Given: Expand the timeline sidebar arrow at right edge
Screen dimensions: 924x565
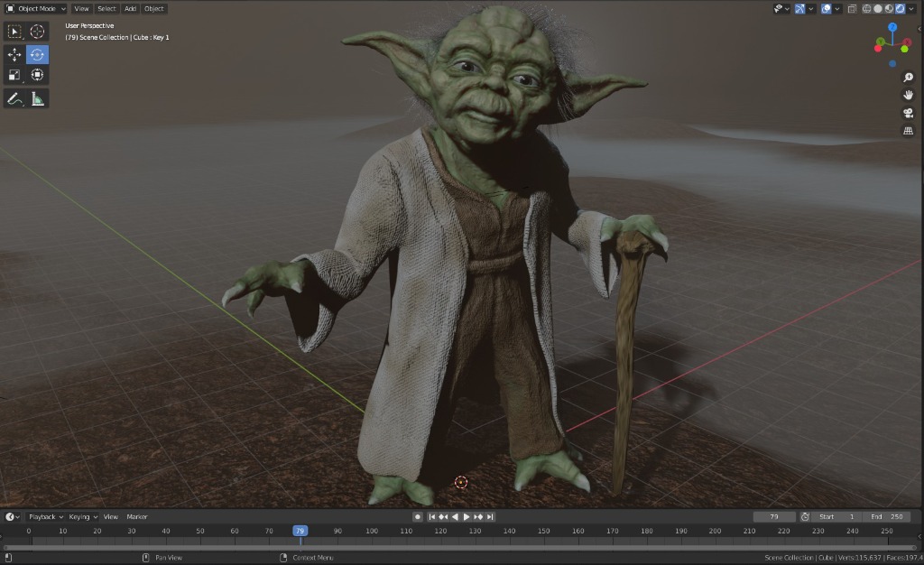Looking at the screenshot, I should click(x=919, y=536).
